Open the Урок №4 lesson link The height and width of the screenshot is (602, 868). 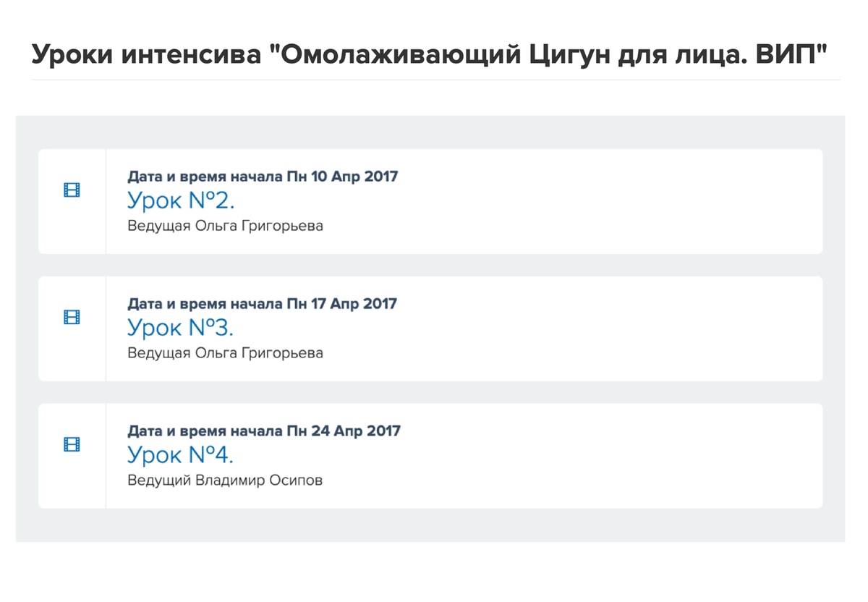coord(181,455)
